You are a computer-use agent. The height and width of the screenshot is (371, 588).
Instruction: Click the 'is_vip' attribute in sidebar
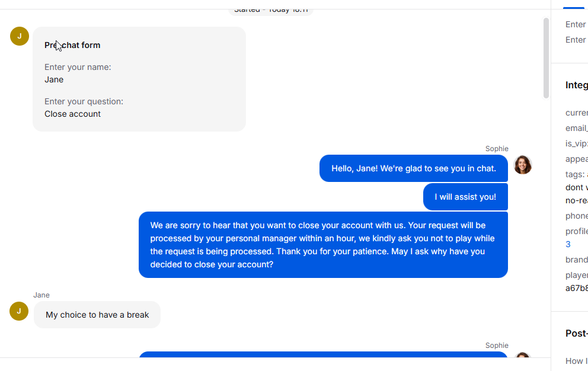point(576,143)
